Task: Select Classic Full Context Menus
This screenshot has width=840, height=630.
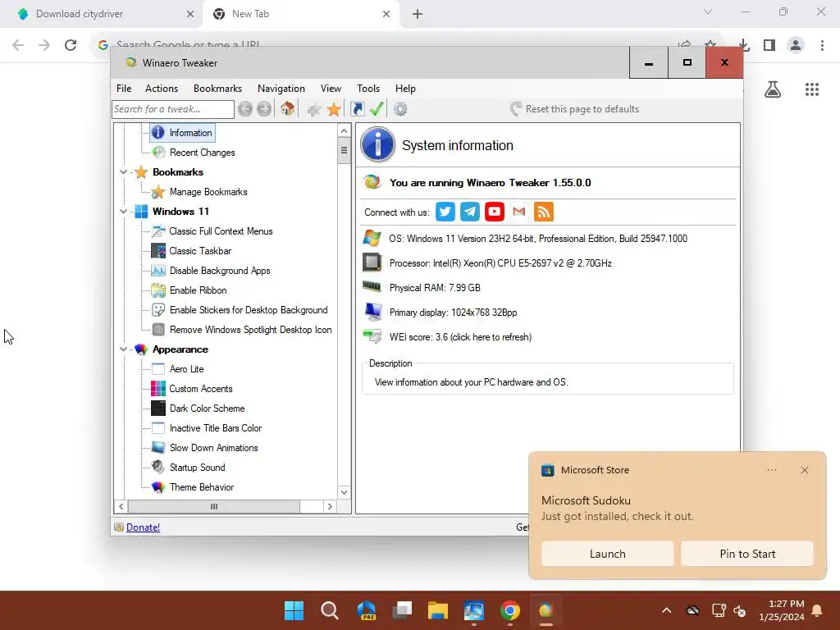Action: [x=221, y=231]
